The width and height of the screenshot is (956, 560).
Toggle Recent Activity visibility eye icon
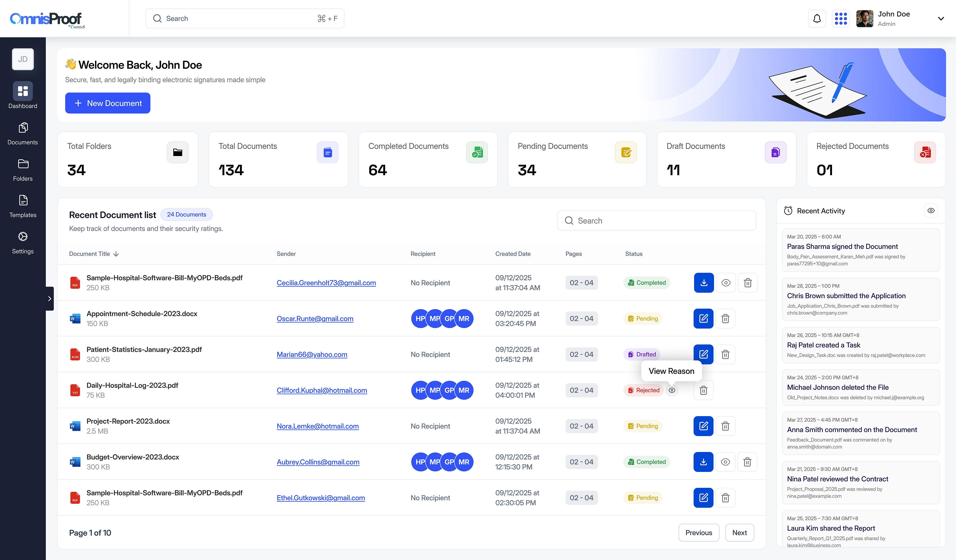pos(931,211)
